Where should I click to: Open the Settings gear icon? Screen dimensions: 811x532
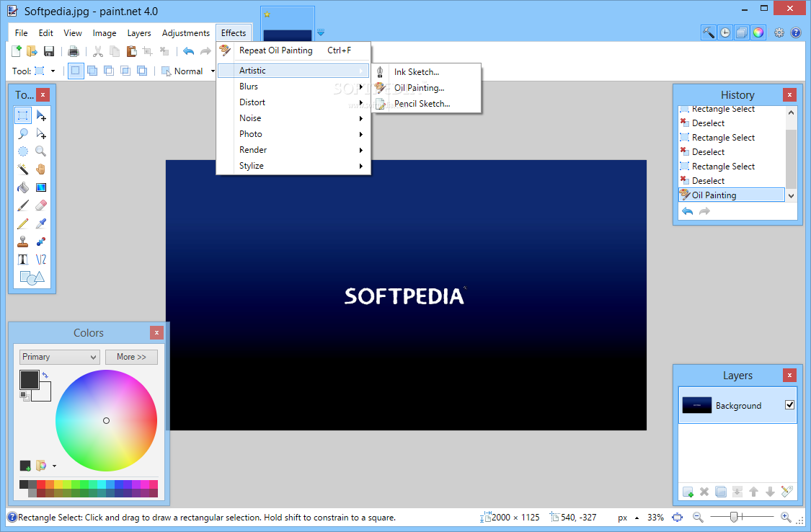779,32
